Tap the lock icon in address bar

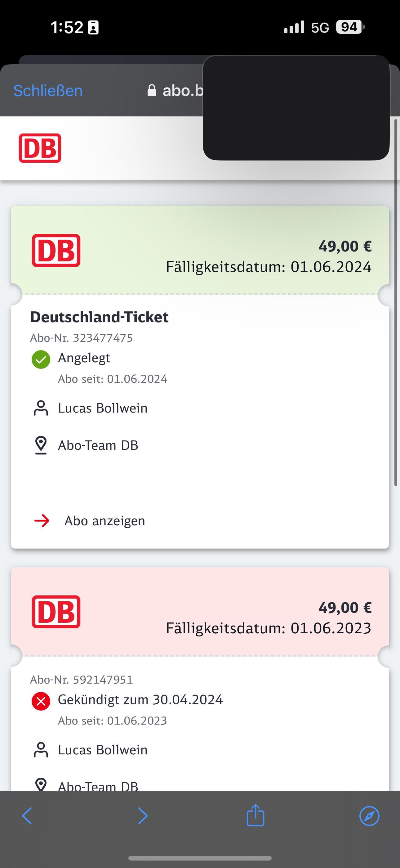pyautogui.click(x=152, y=90)
